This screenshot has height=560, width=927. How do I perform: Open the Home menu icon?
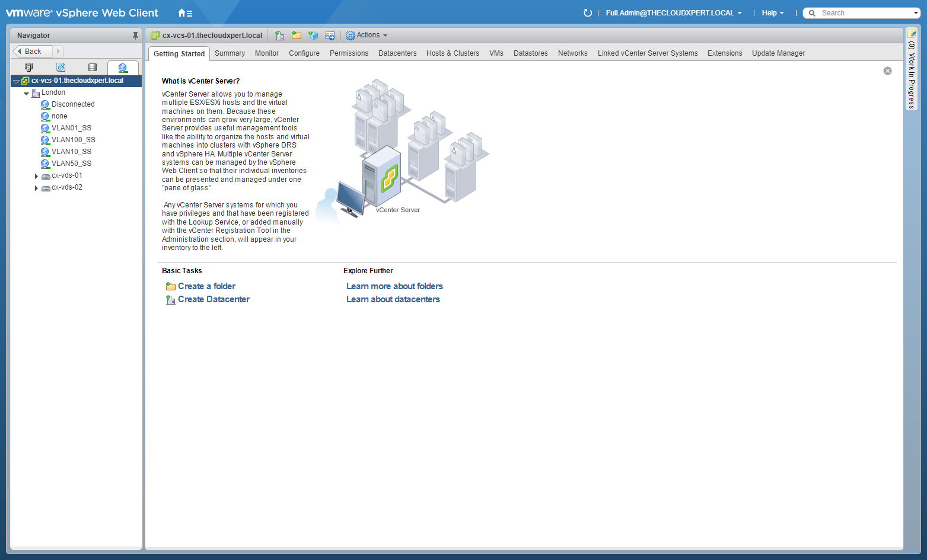pos(184,13)
